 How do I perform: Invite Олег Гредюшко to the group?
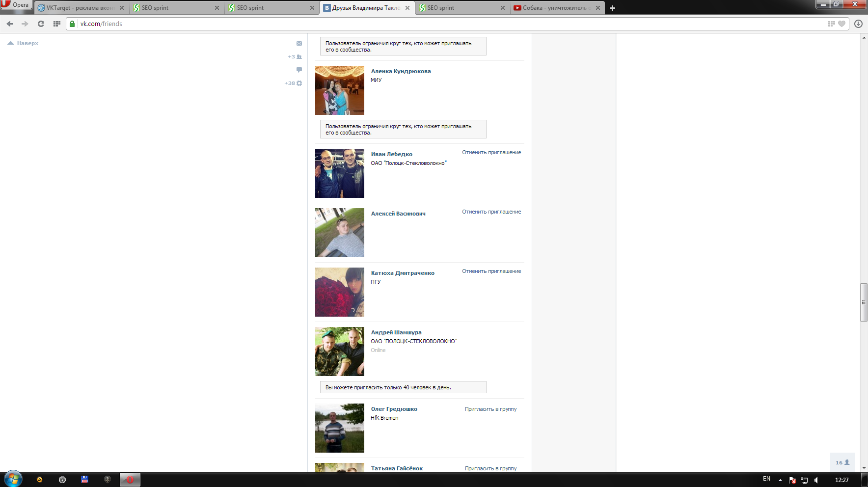pos(490,409)
